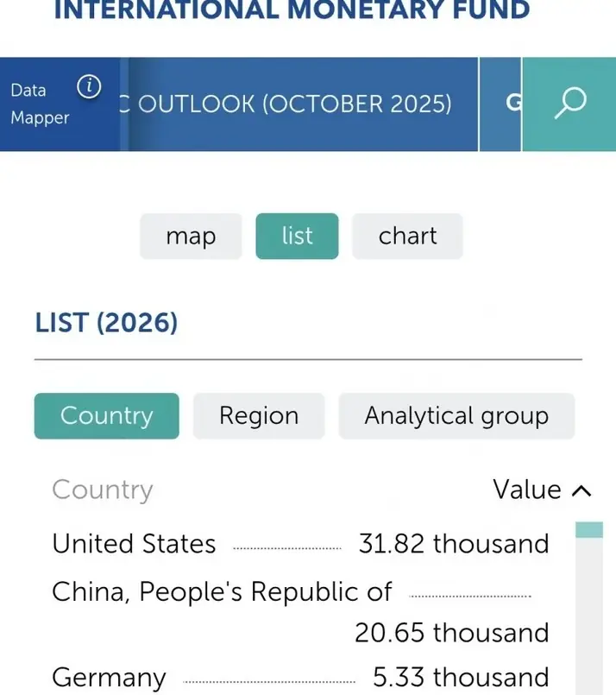Click the list scrollbar track below thumb
The height and width of the screenshot is (695, 616).
tap(589, 616)
